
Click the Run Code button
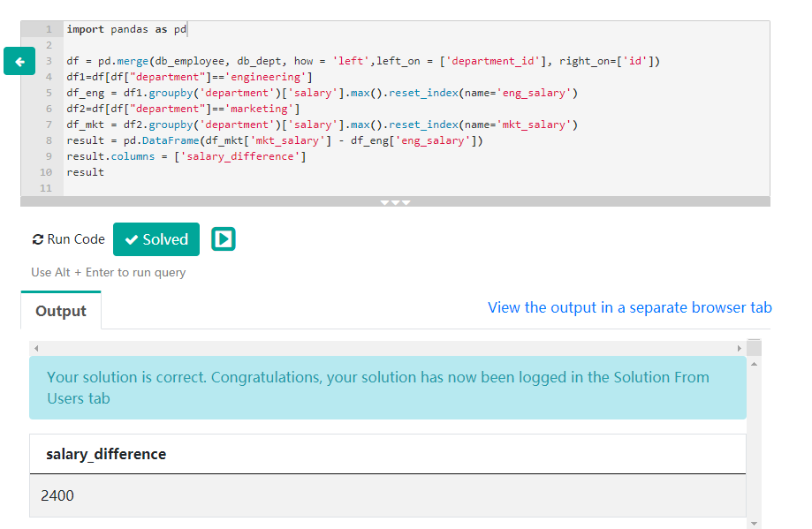tap(68, 239)
